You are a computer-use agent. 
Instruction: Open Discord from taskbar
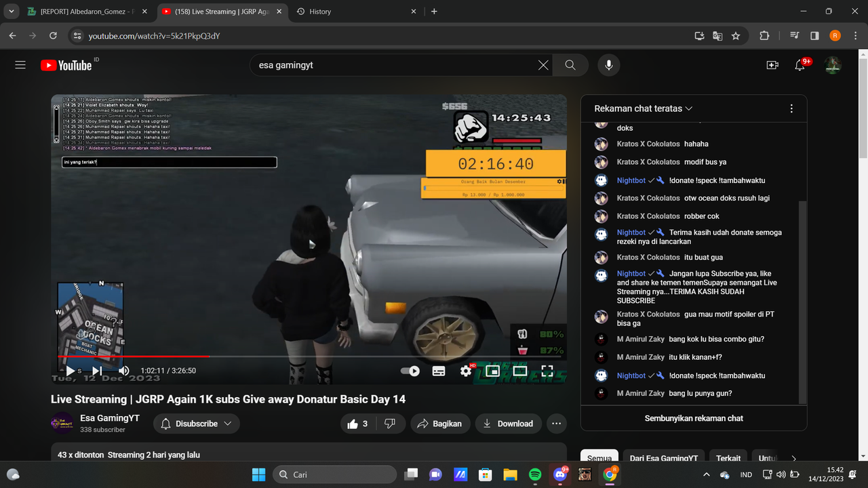560,474
